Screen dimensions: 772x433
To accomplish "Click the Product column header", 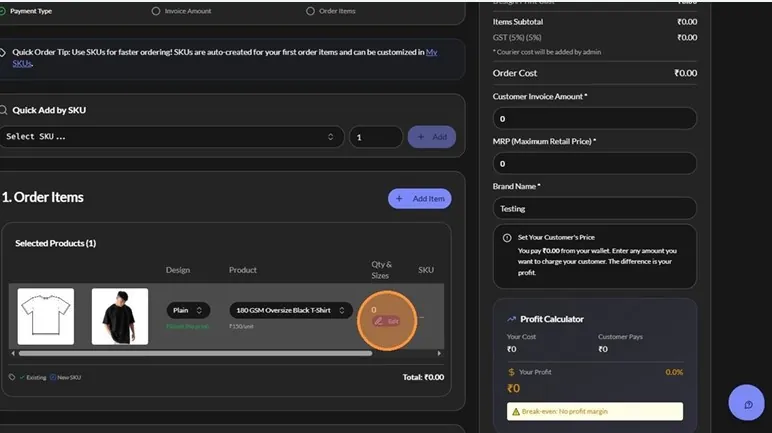I will (243, 270).
